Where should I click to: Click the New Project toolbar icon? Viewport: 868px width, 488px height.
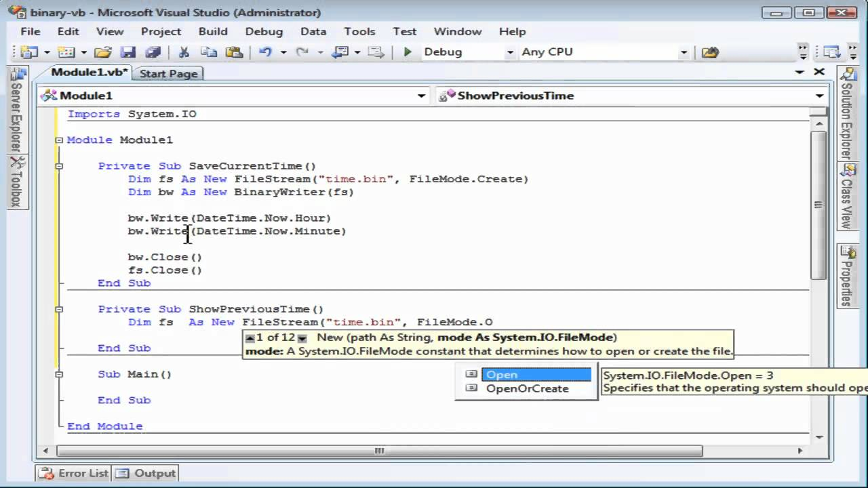[x=29, y=52]
